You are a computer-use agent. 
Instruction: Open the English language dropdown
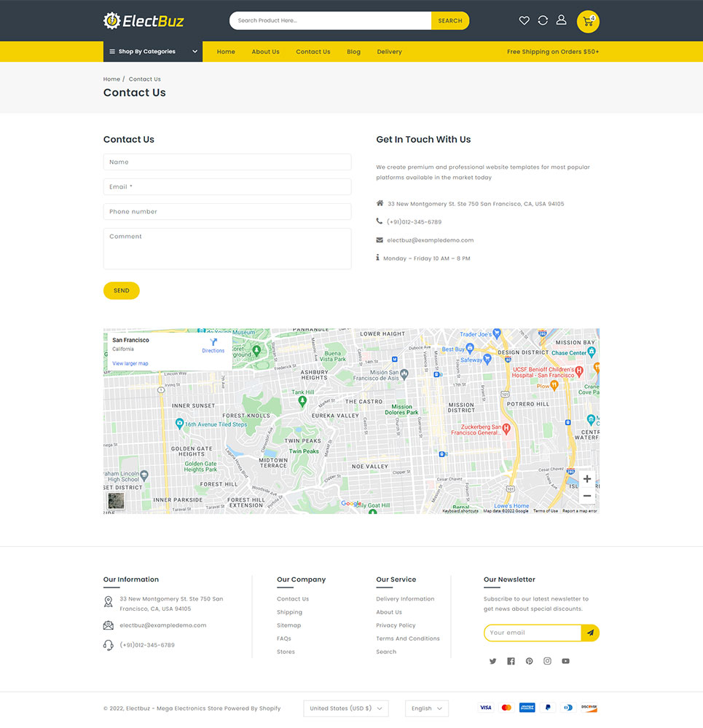tap(427, 708)
